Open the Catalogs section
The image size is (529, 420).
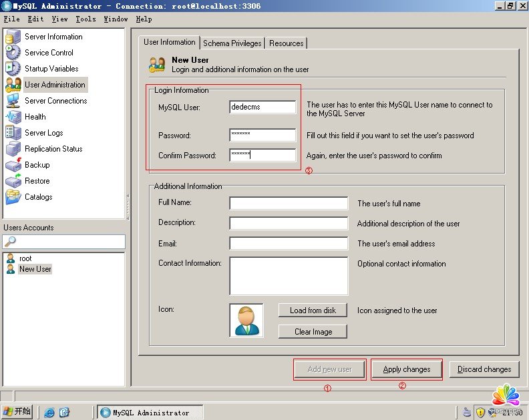tap(38, 197)
